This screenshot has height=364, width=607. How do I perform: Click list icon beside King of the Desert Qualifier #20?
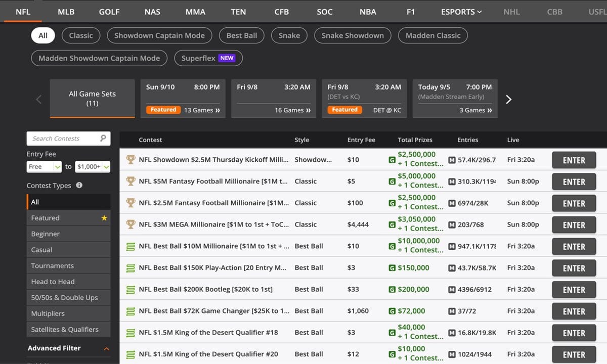click(131, 354)
